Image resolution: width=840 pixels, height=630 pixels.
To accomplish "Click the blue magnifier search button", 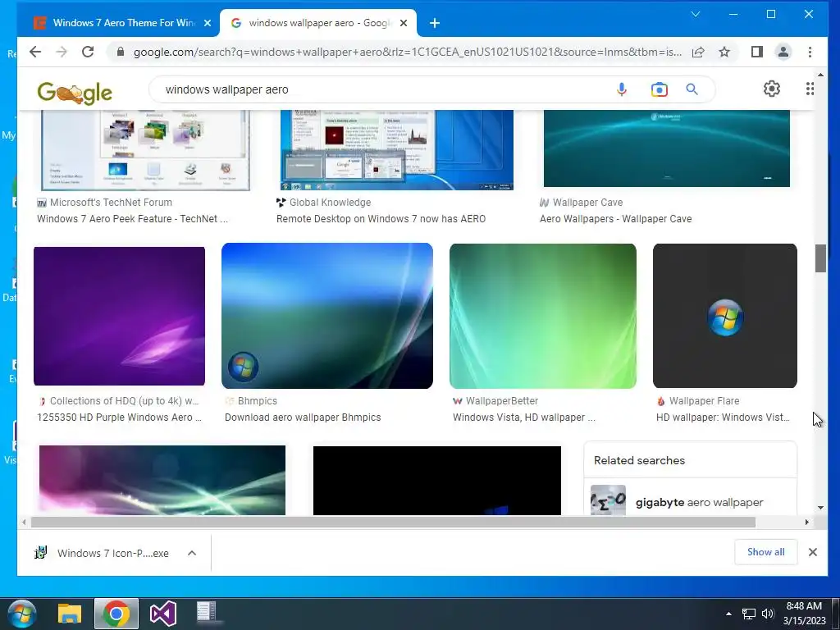I will click(692, 89).
